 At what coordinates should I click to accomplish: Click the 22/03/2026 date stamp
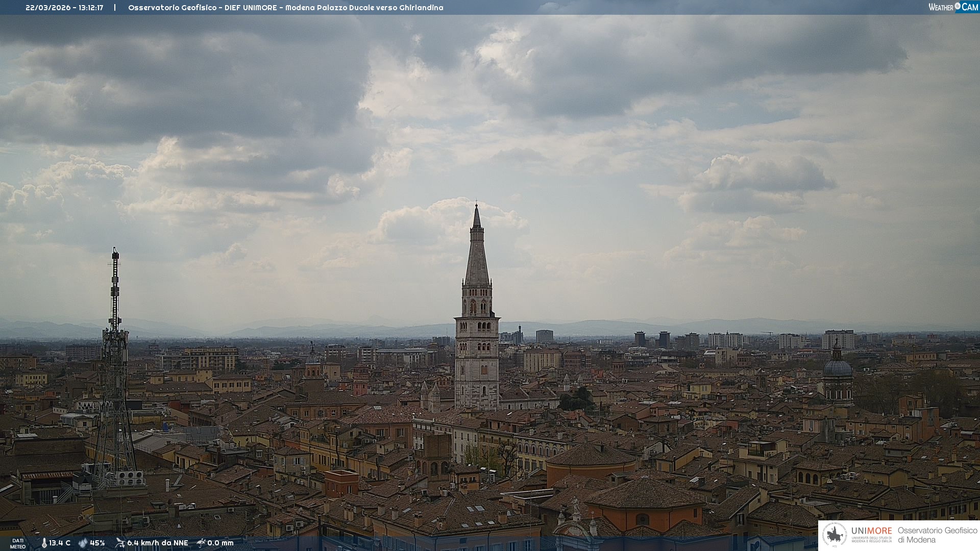(48, 8)
